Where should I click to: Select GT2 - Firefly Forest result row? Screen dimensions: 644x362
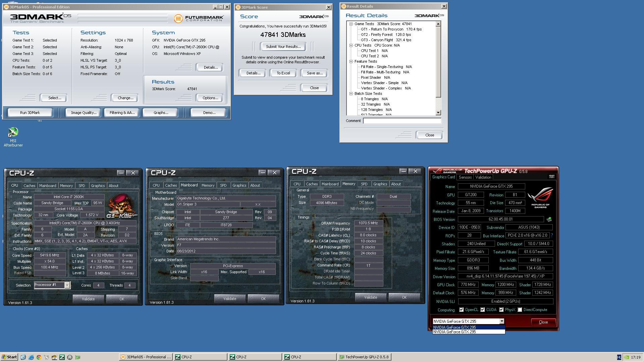coord(386,35)
